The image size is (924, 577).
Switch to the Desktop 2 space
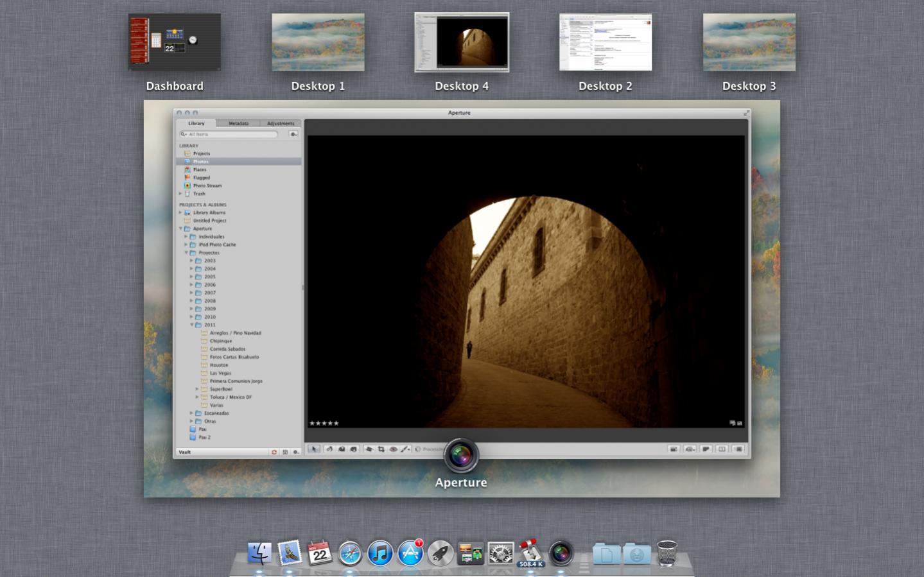605,42
